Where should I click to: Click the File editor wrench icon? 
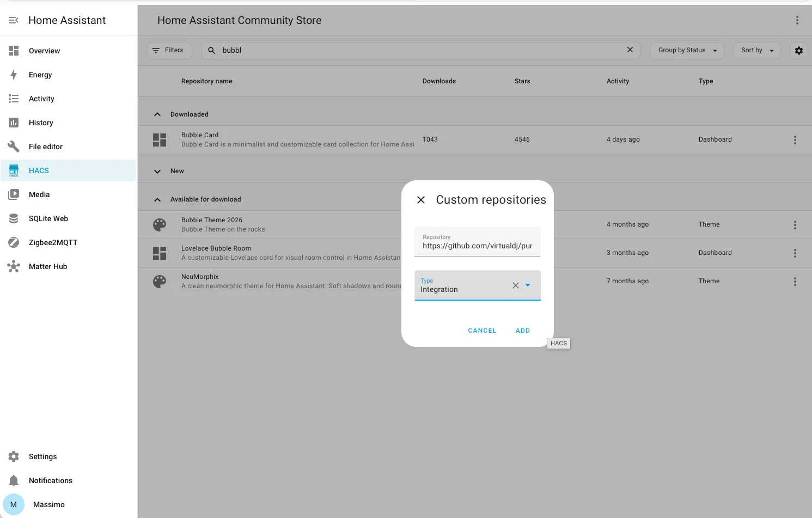point(14,147)
